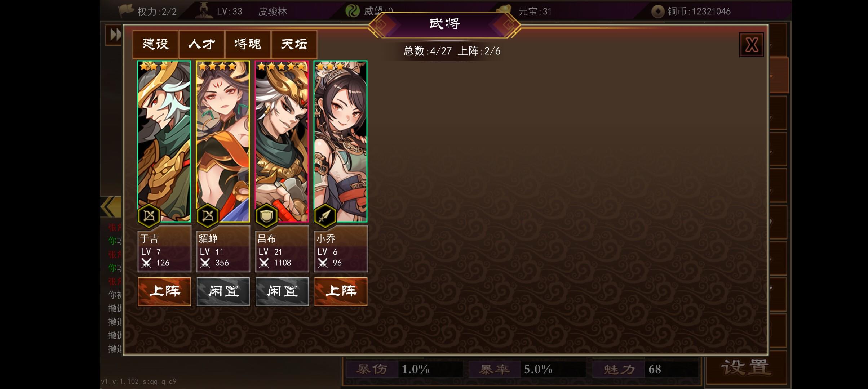Deploy 于吉 with the 上阵 button
Screen dimensions: 868x389
click(164, 291)
